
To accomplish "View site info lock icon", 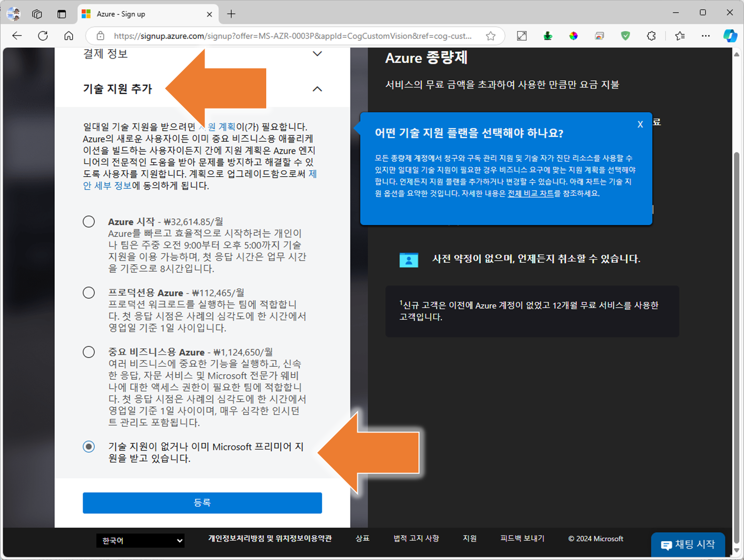I will coord(101,36).
